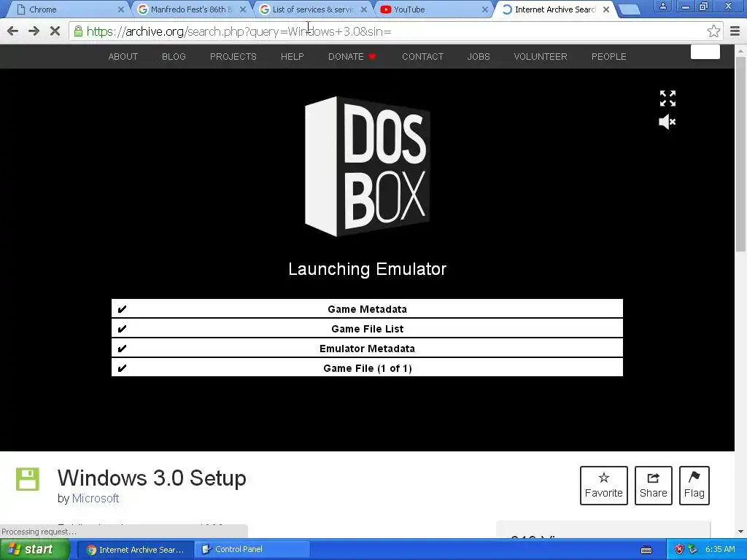Click the Game Metadata progress row
Viewport: 747px width, 560px height.
pyautogui.click(x=367, y=309)
